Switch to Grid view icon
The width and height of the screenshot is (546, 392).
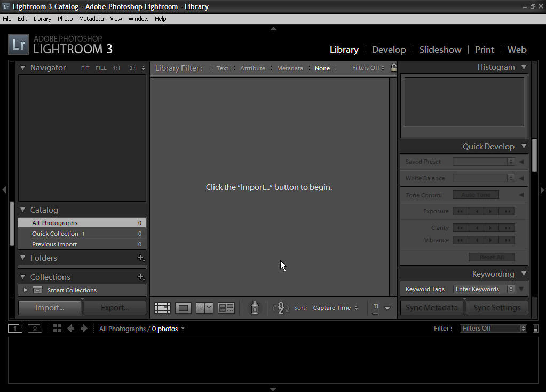pos(162,308)
